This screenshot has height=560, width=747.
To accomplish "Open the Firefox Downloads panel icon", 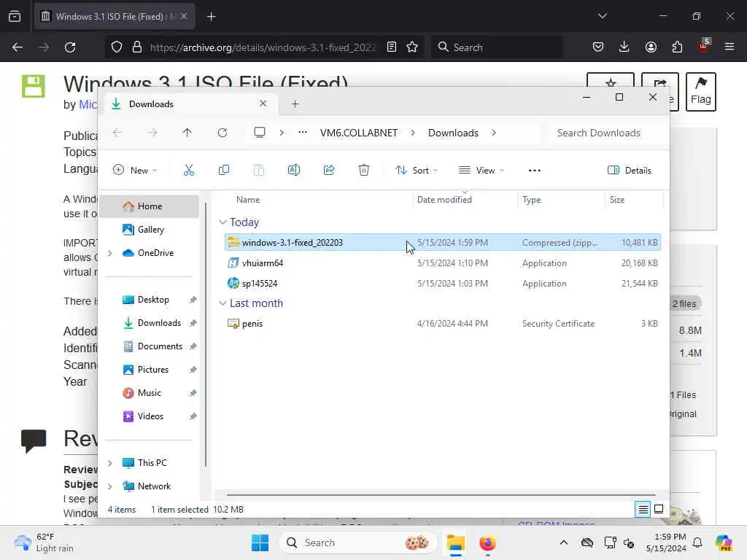I will pos(624,47).
